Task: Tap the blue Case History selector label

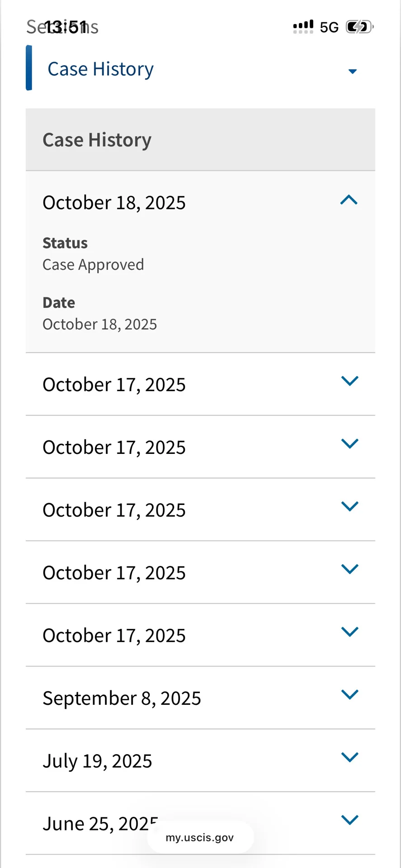Action: 100,69
